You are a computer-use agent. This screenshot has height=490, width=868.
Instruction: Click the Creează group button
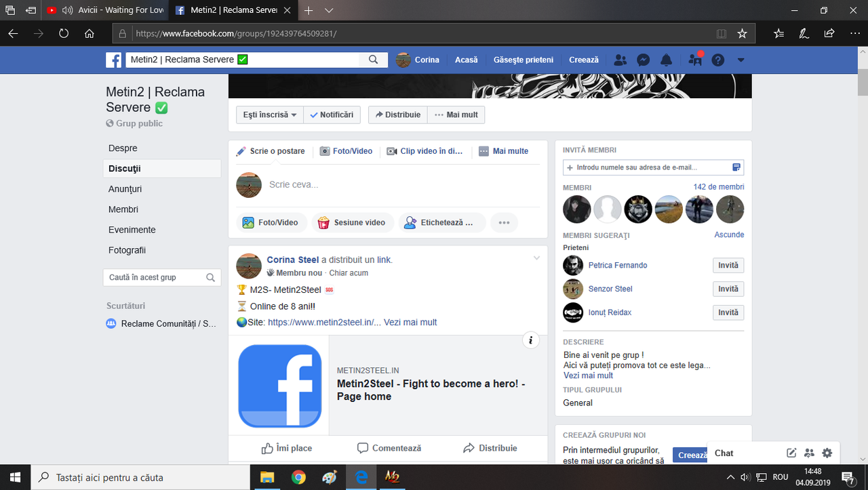tap(690, 455)
